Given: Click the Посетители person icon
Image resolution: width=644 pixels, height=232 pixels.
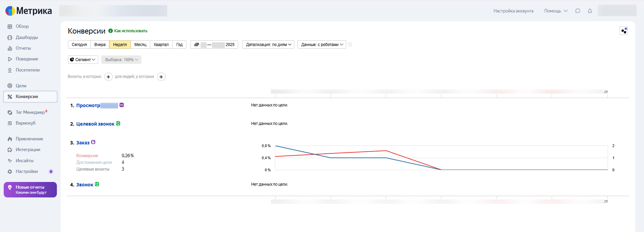Looking at the screenshot, I should [x=10, y=70].
